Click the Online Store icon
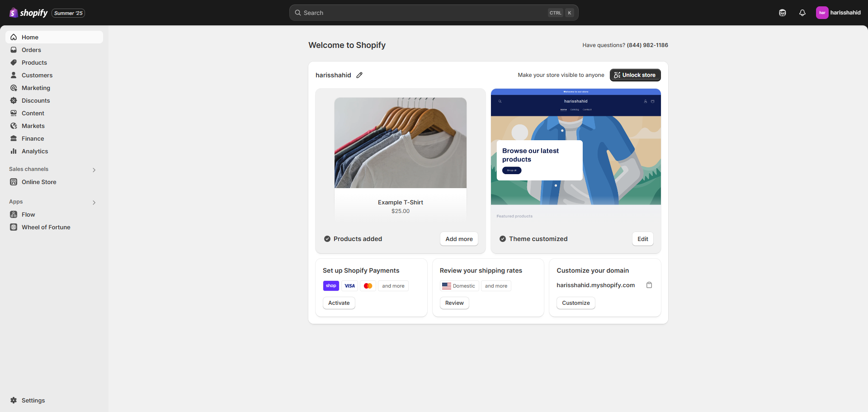Screen dimensions: 868x412 (14, 182)
